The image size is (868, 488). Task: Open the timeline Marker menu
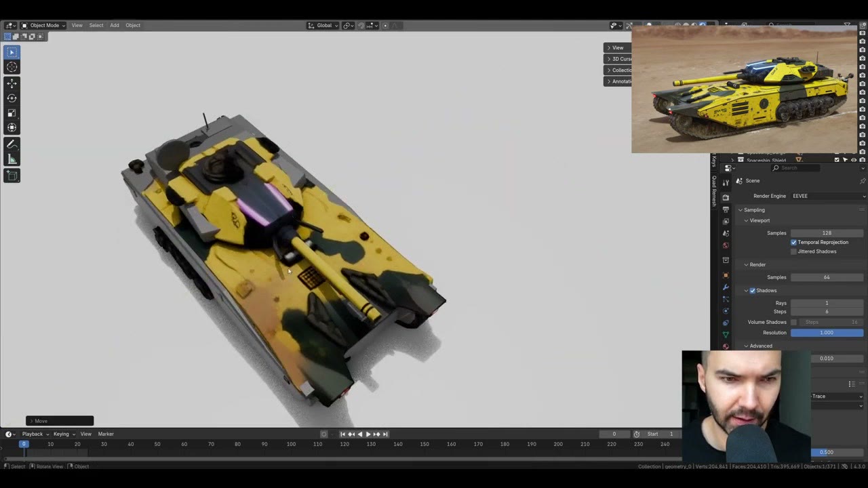point(106,434)
